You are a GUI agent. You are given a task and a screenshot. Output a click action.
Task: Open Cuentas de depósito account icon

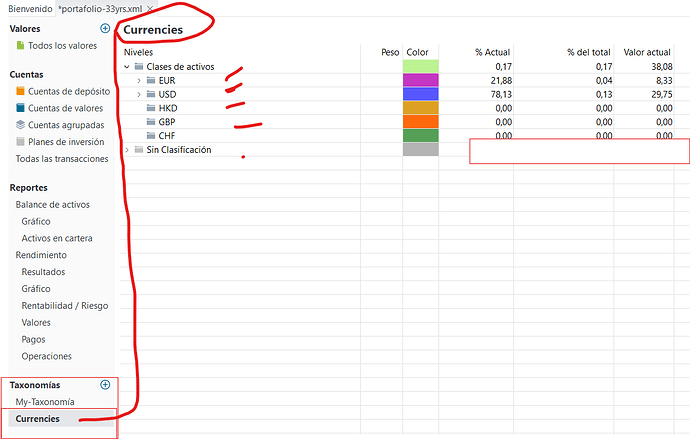(20, 92)
